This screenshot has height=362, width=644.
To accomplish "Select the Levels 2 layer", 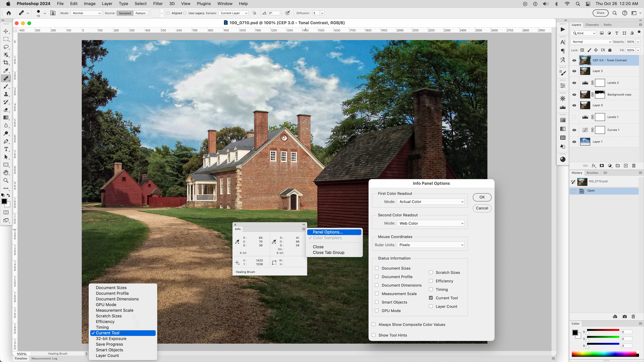I will click(613, 83).
